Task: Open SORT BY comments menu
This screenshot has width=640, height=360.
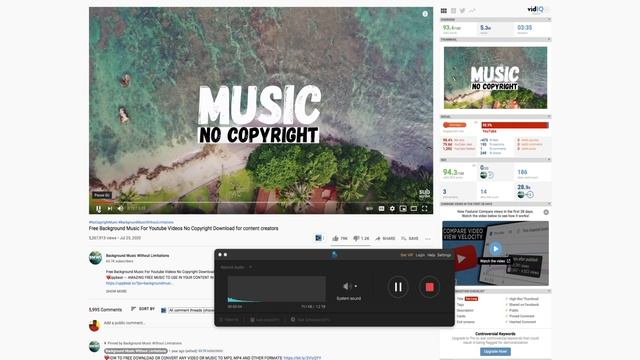Action: [143, 309]
